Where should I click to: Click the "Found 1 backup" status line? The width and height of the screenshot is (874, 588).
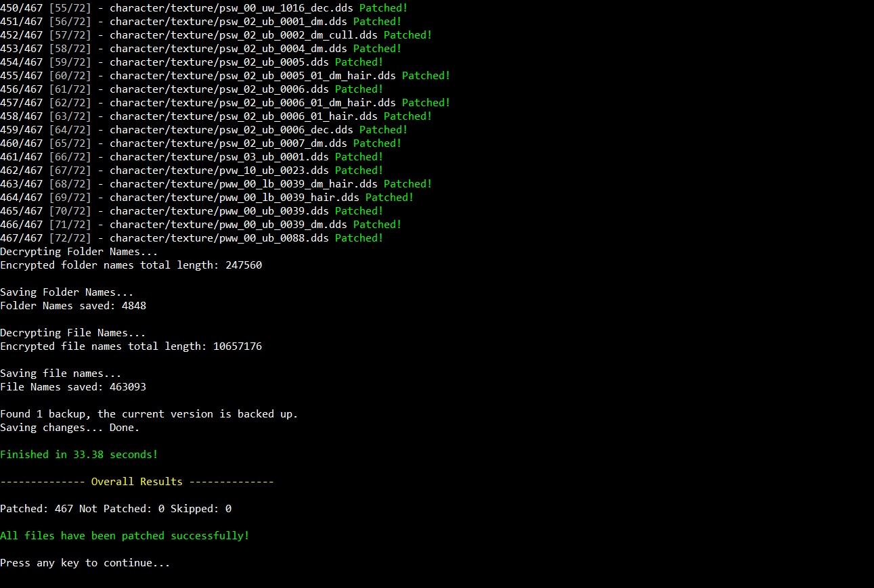(x=149, y=414)
